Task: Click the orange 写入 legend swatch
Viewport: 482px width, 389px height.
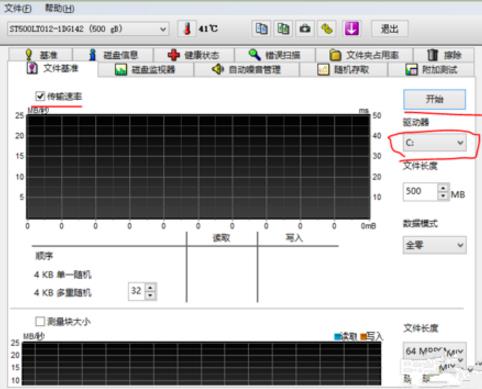Action: tap(363, 336)
